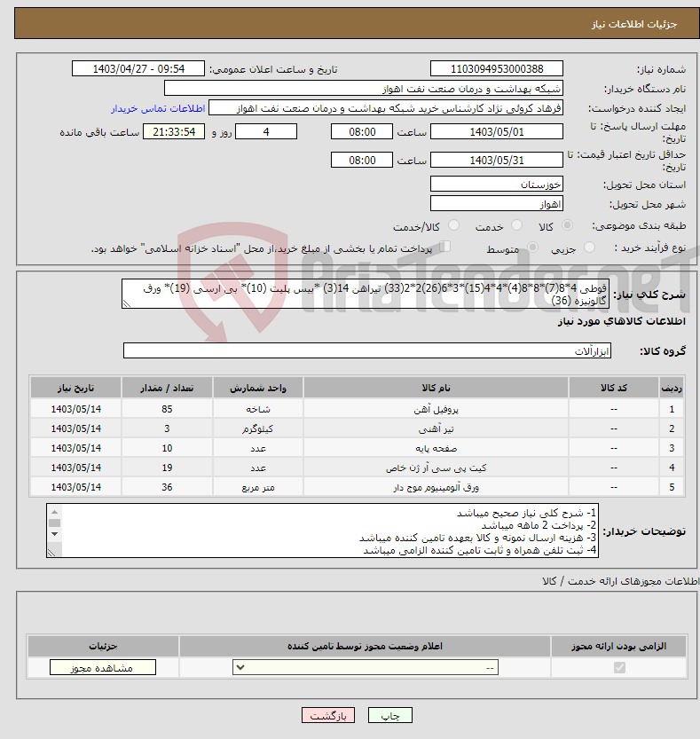Click unit شاخه in the table
Screen dimensions: 700x739
(x=258, y=409)
